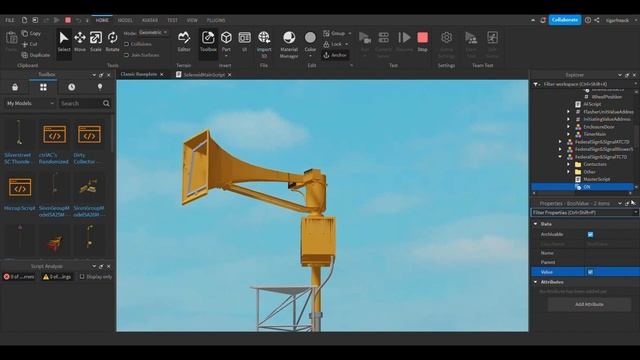Open Toolbox Creations lightbulb tab
This screenshot has height=360, width=640.
100,87
